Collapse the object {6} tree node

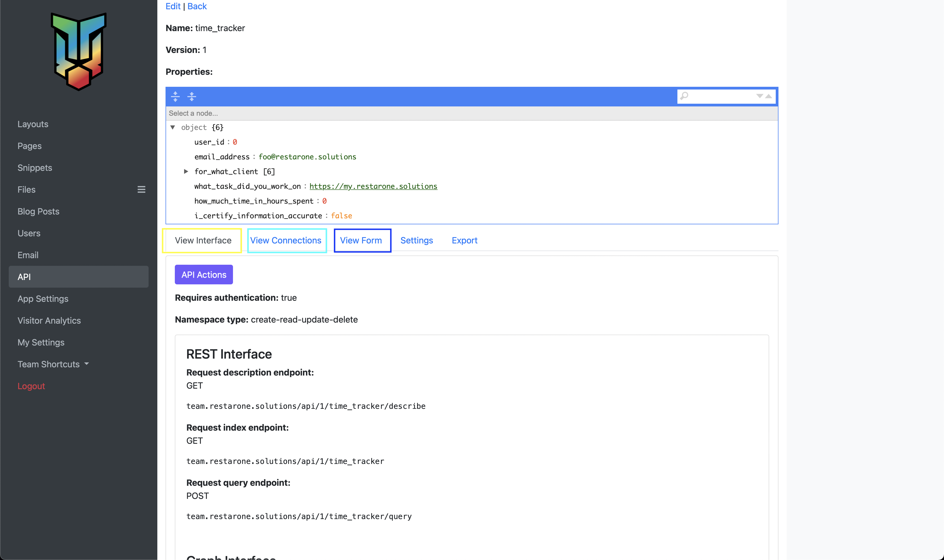173,127
